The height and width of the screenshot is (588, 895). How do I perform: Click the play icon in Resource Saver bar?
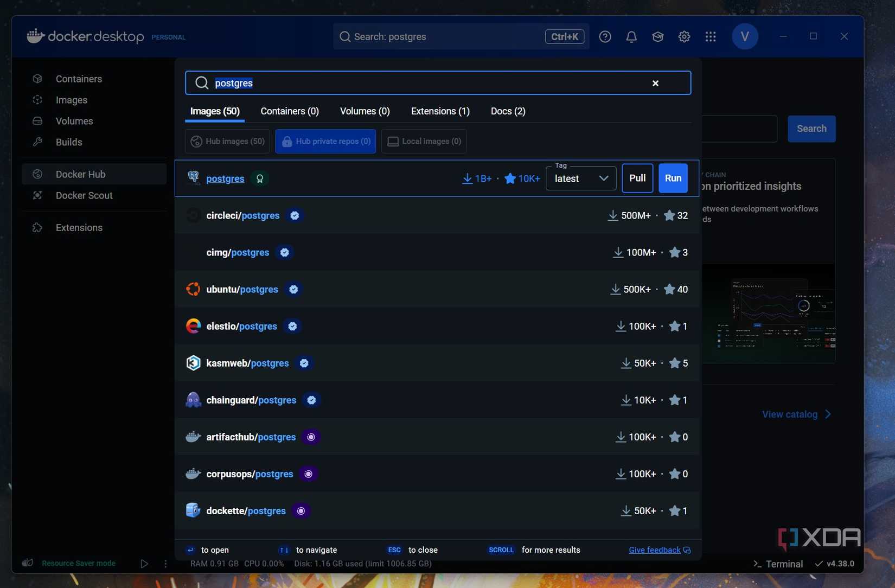pyautogui.click(x=144, y=564)
